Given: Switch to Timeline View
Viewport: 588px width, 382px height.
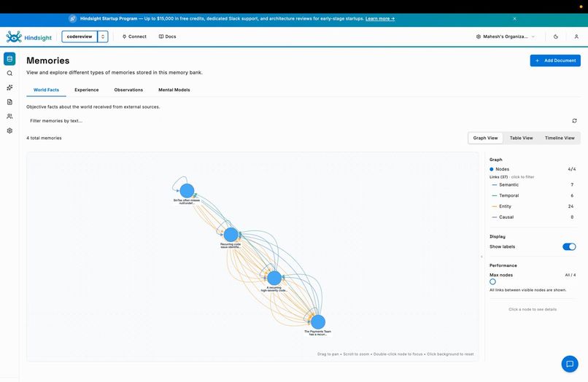Looking at the screenshot, I should [x=560, y=138].
